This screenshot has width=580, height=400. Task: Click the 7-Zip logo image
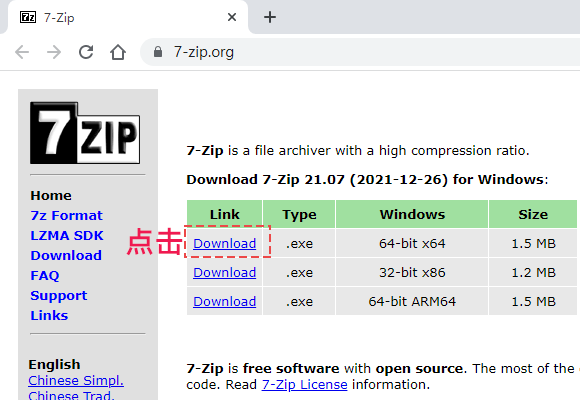[85, 133]
